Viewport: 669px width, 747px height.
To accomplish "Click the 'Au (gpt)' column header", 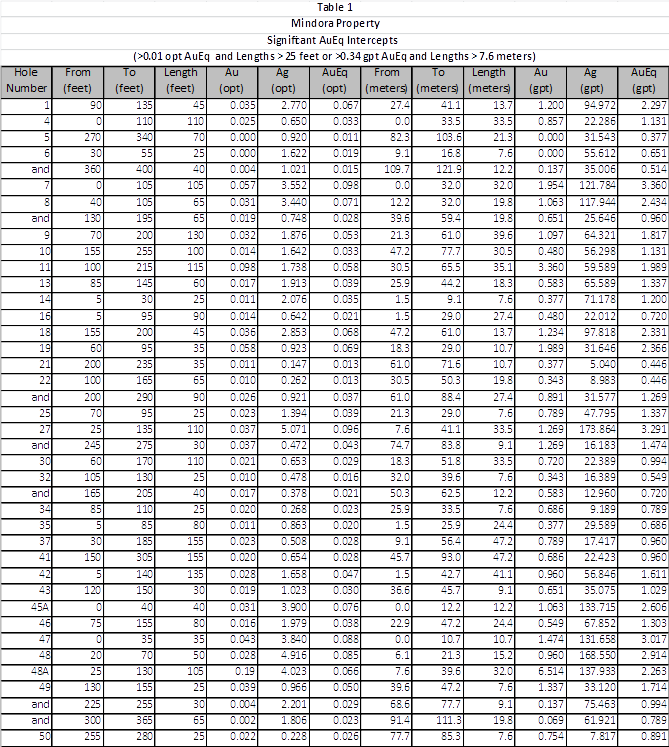I will tap(540, 81).
